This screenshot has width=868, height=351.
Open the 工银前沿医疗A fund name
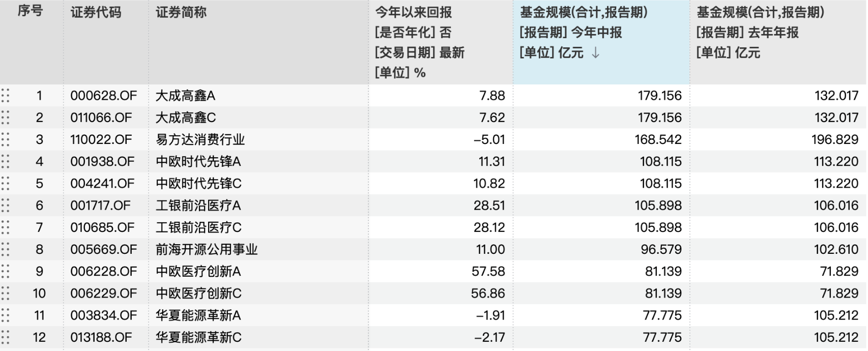tap(198, 206)
